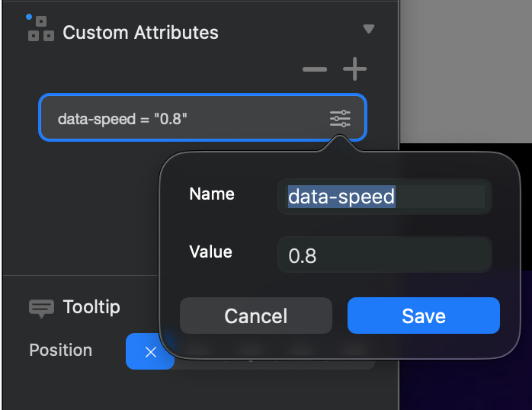Click the Tooltip section heading
The height and width of the screenshot is (410, 532).
coord(91,307)
